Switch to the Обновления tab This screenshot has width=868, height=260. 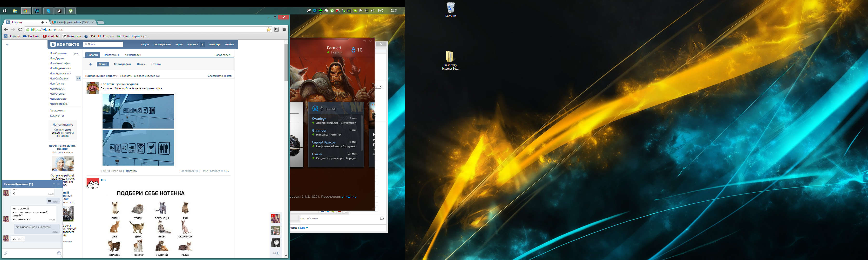pyautogui.click(x=111, y=55)
